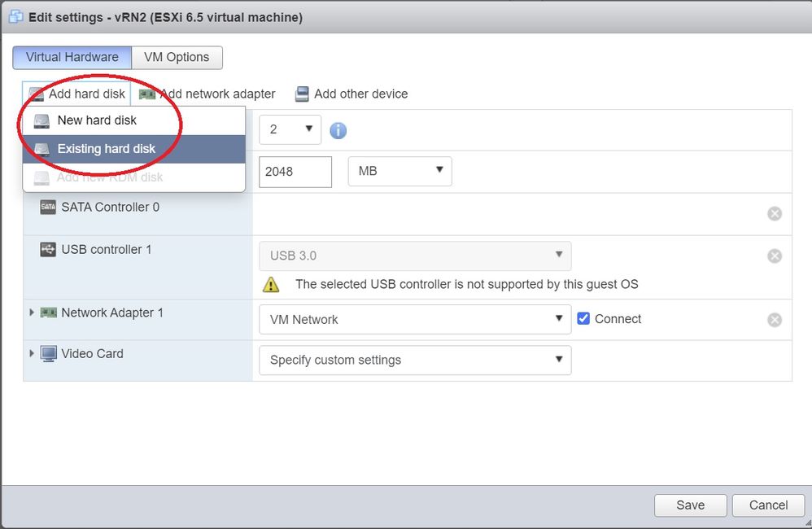Open the CPU count dropdown showing 2

[290, 129]
